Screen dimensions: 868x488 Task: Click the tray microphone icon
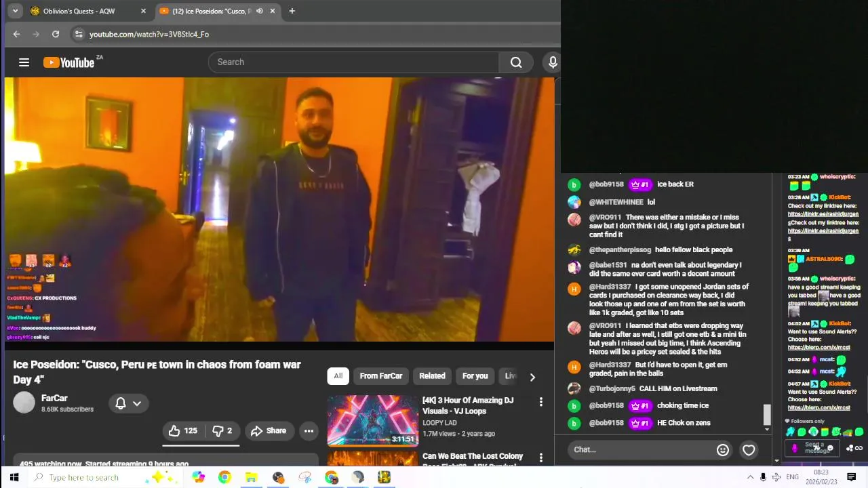[763, 477]
